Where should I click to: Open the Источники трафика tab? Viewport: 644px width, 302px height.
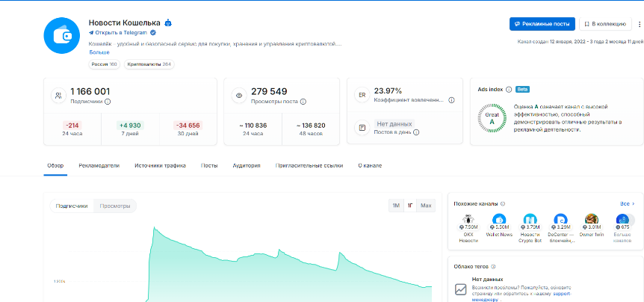tap(160, 166)
